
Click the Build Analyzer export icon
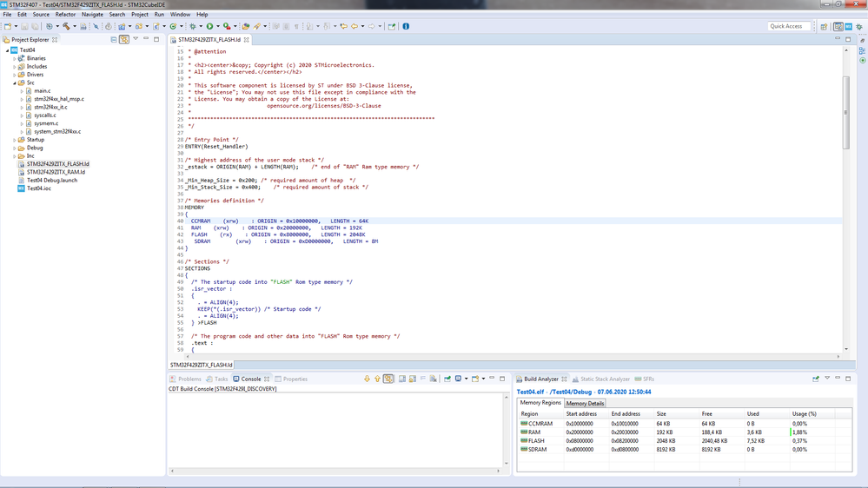coord(816,379)
